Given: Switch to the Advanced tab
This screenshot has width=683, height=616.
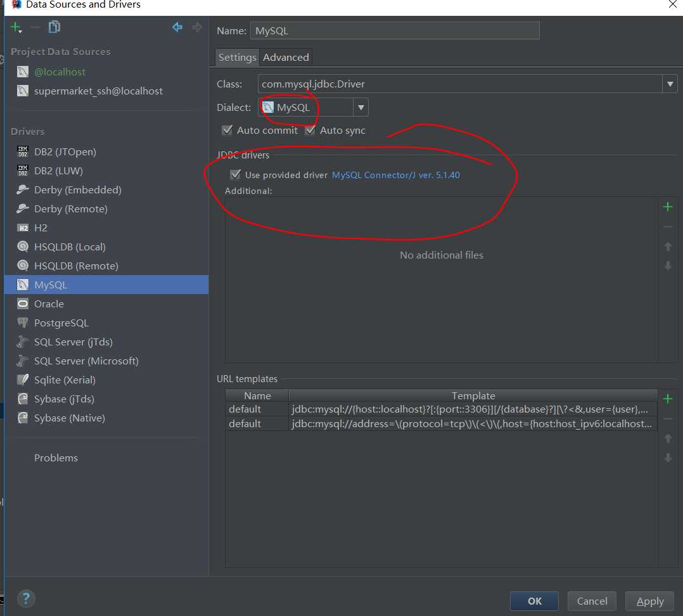Looking at the screenshot, I should [x=286, y=57].
